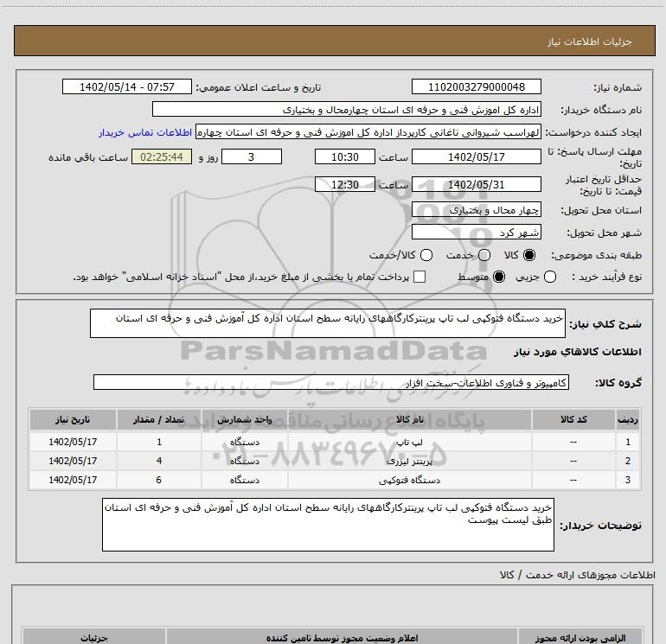The height and width of the screenshot is (644, 666).
Task: Click the الزامی بودن ارائه مجوز column header
Action: tap(580, 638)
